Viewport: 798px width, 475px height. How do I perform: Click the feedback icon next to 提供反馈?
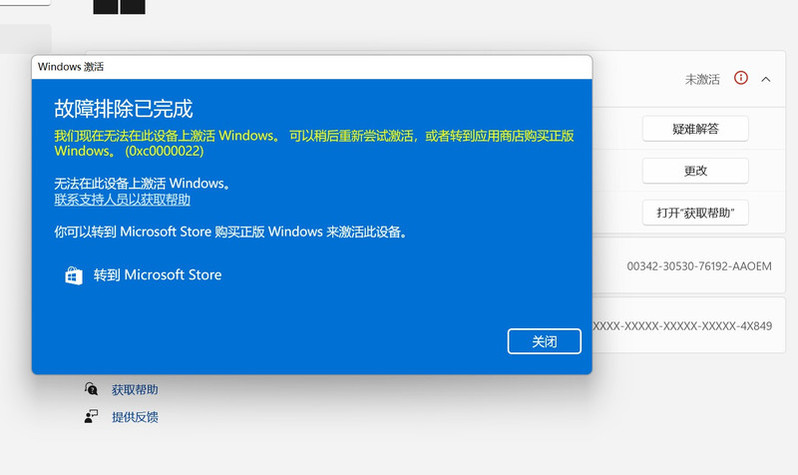(x=92, y=416)
